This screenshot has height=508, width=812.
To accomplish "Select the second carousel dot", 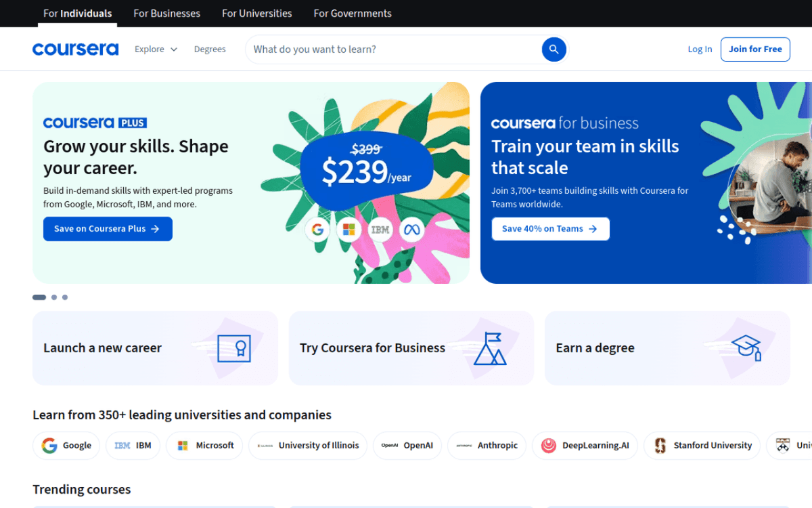I will (53, 297).
